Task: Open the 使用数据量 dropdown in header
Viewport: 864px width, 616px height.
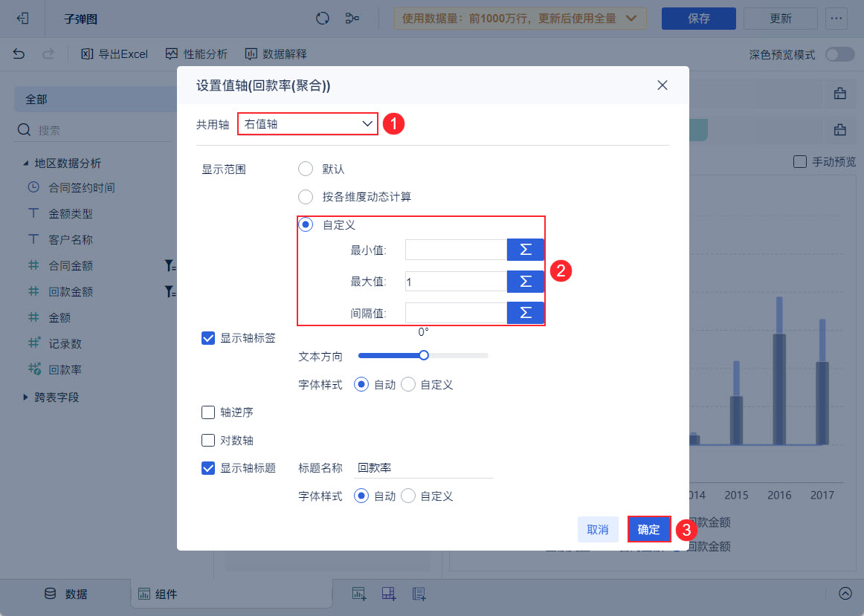Action: click(x=520, y=19)
